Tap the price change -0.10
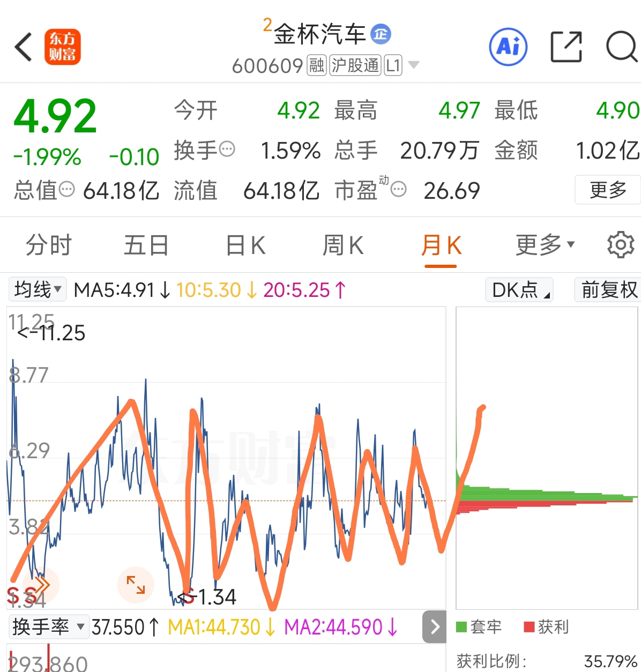Viewport: 641px width, 672px height. [134, 157]
